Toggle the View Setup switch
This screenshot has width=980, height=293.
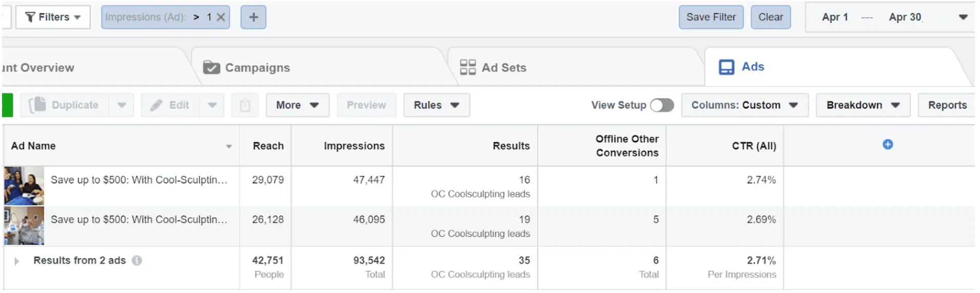[x=662, y=105]
